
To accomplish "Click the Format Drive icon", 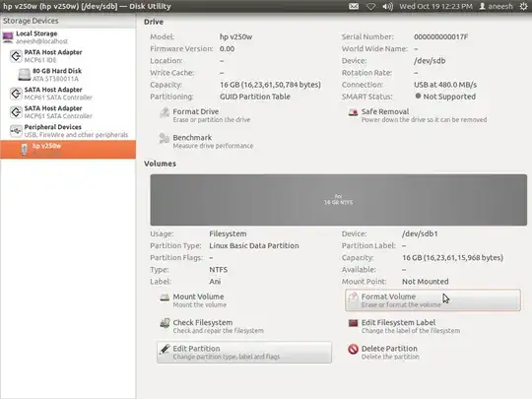I will pyautogui.click(x=165, y=112).
